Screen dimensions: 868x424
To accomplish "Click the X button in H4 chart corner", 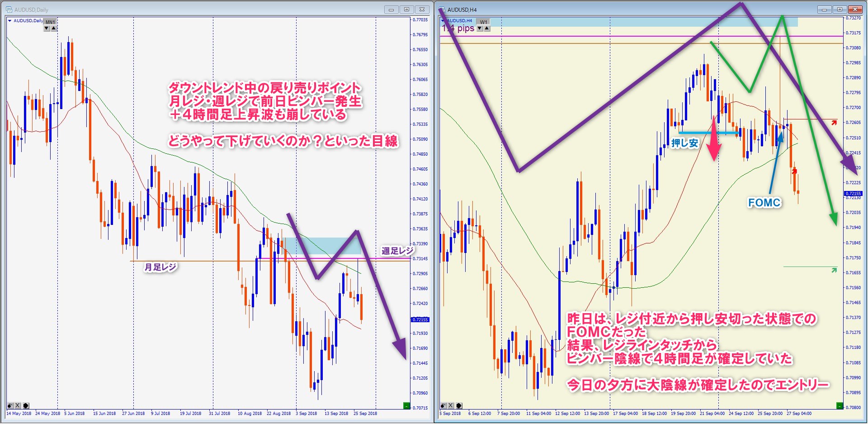I will [451, 406].
